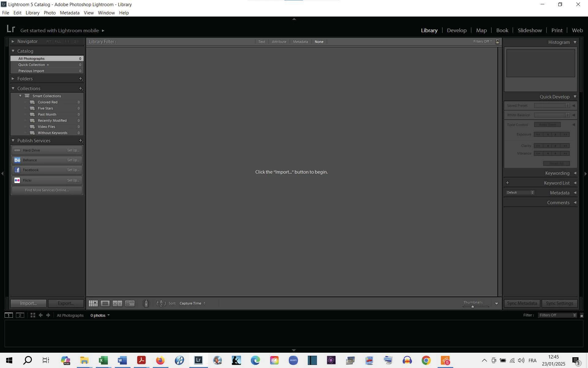This screenshot has height=368, width=588.
Task: Open Survey view icon
Action: click(x=130, y=304)
